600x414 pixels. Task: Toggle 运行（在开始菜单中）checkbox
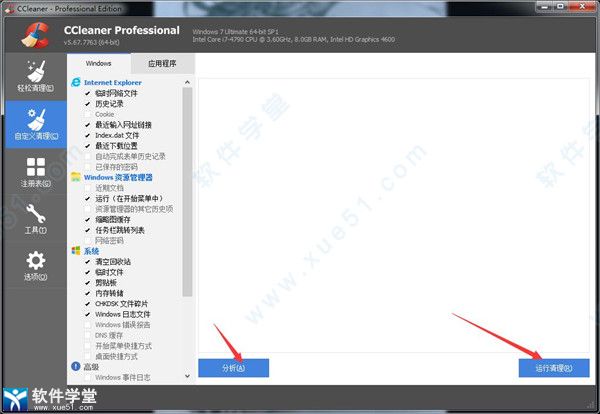click(x=88, y=198)
